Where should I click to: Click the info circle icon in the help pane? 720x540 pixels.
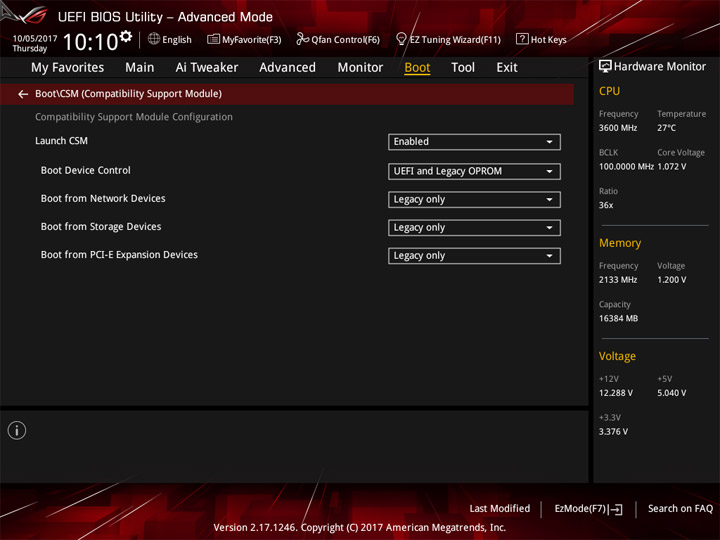click(x=17, y=430)
